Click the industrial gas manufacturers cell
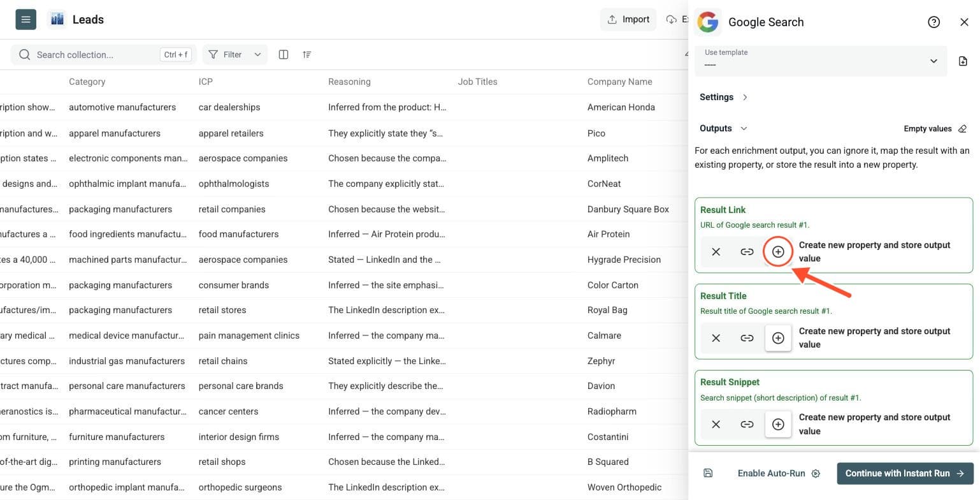 point(127,361)
